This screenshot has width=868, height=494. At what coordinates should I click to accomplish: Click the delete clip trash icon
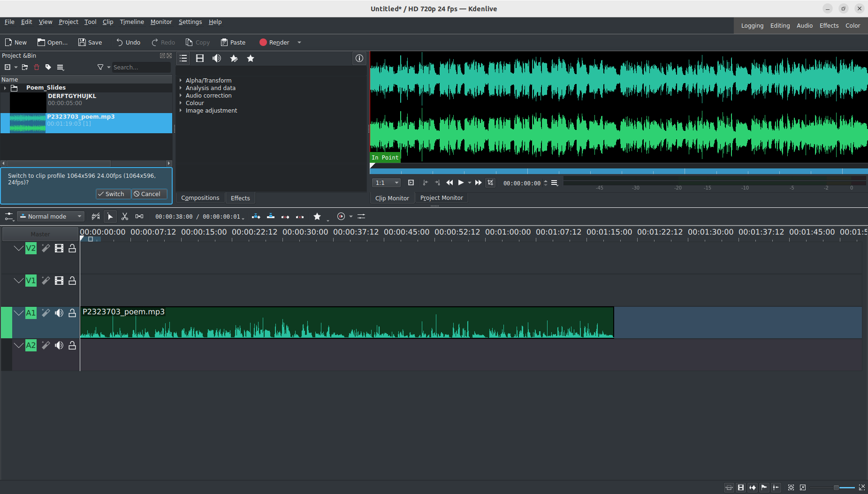37,68
